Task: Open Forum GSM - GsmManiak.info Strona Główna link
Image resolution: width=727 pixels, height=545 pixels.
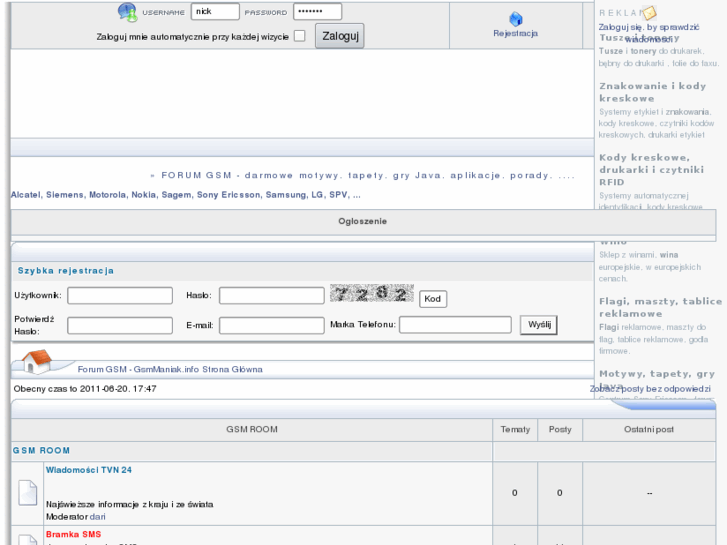Action: pos(170,369)
